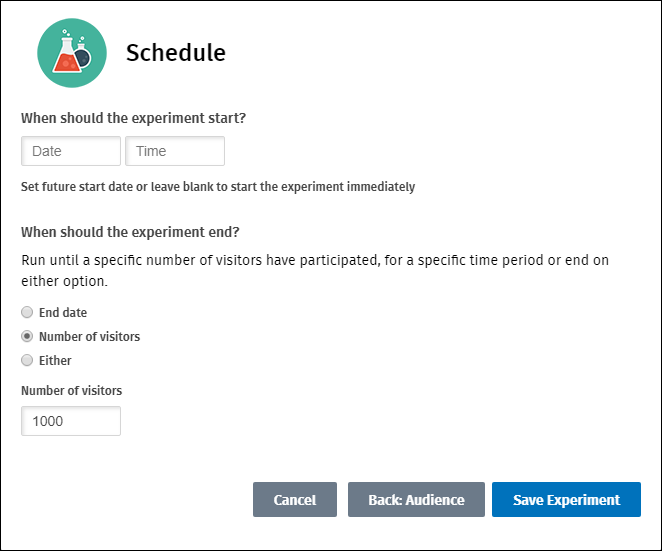Choose the Number of visitors radio button

click(x=27, y=337)
